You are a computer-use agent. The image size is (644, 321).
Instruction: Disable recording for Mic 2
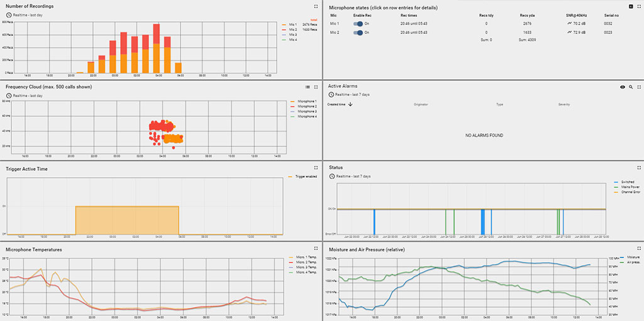[x=358, y=32]
